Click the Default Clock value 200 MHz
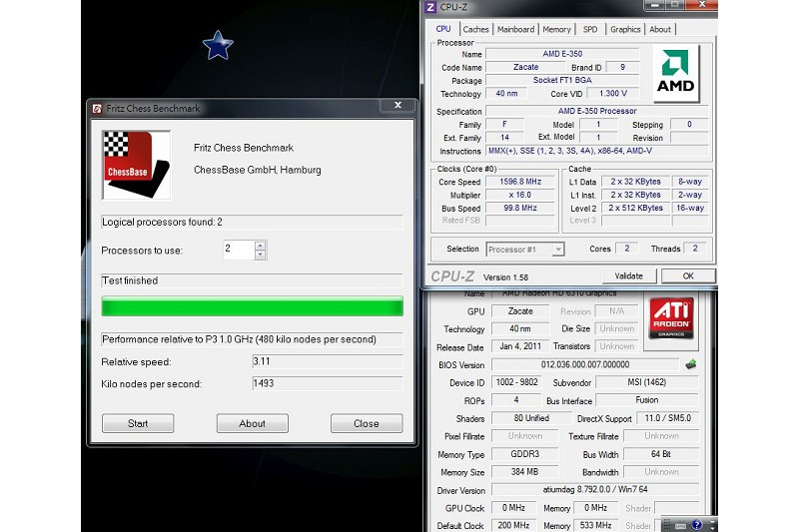This screenshot has height=532, width=799. click(513, 525)
